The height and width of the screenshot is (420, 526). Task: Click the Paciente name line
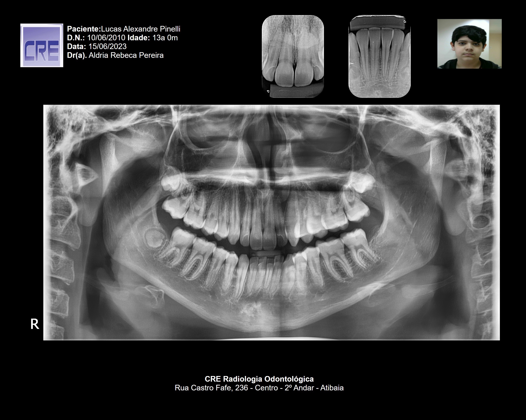pyautogui.click(x=123, y=29)
